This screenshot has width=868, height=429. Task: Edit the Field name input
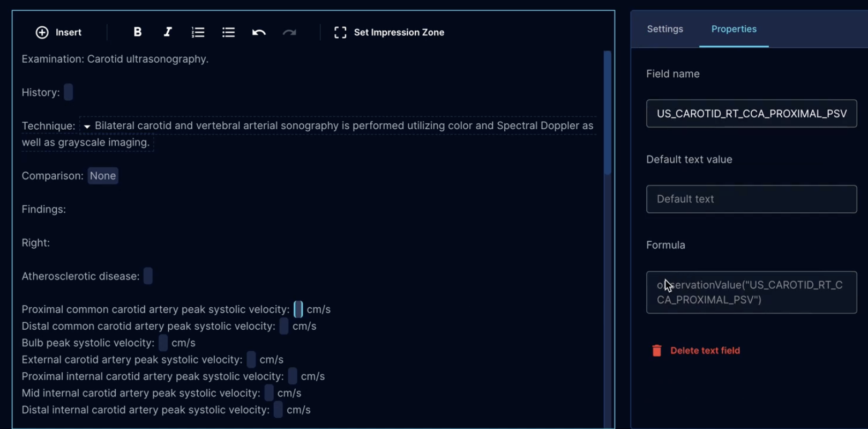pyautogui.click(x=751, y=114)
